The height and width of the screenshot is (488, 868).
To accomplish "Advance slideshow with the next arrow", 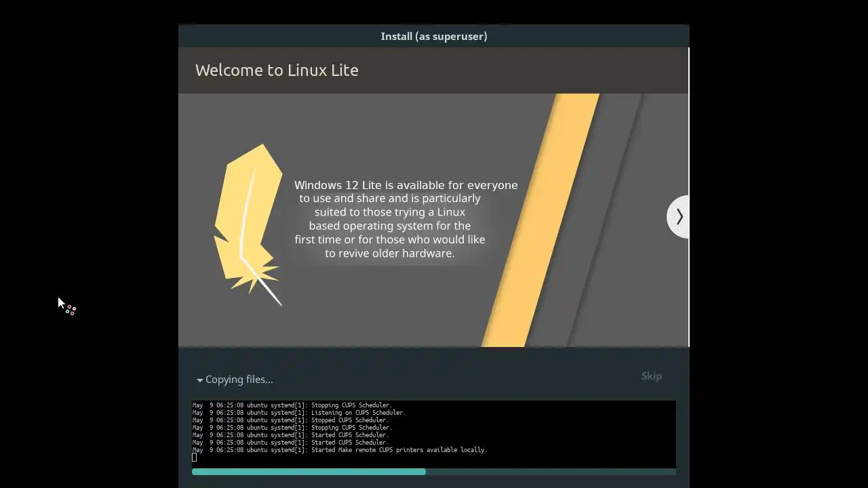I will tap(679, 217).
